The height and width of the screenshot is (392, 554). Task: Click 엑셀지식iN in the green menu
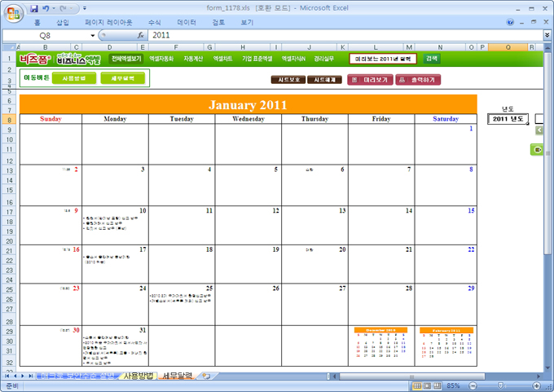(x=293, y=59)
